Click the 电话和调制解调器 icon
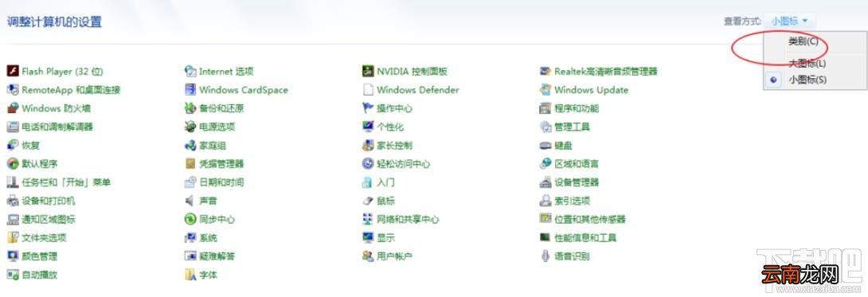The image size is (868, 297). pyautogui.click(x=13, y=127)
